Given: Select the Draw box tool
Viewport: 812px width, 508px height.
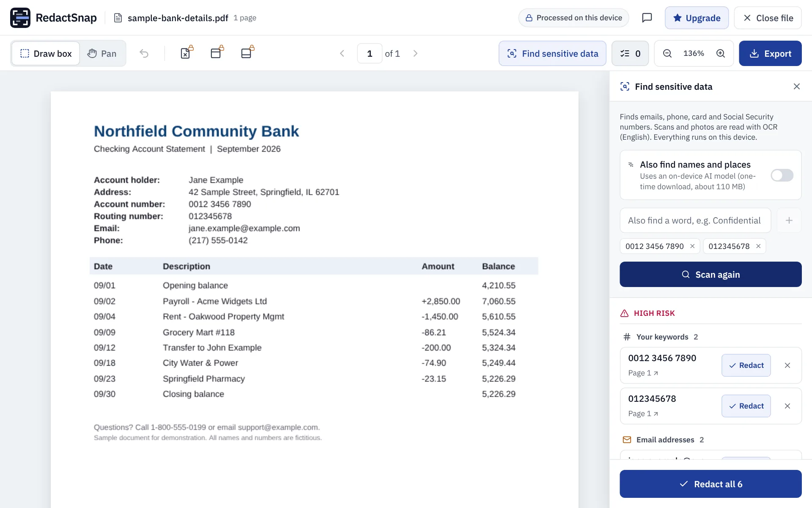Looking at the screenshot, I should [46, 53].
